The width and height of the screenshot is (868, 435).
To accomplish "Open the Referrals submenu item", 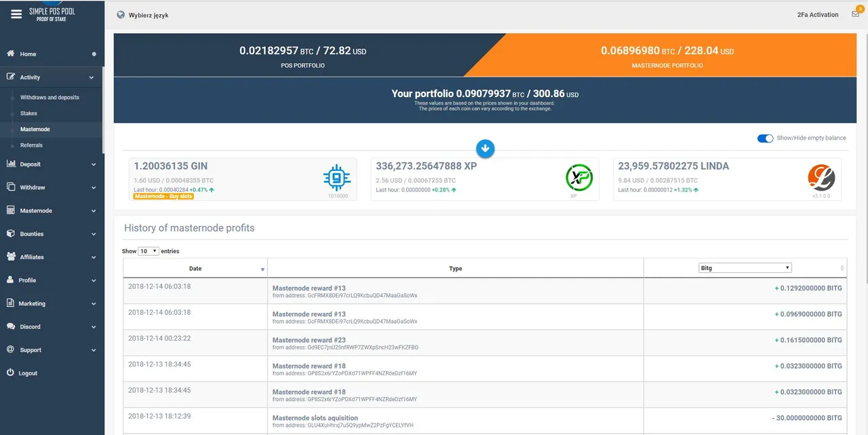I will (x=31, y=145).
